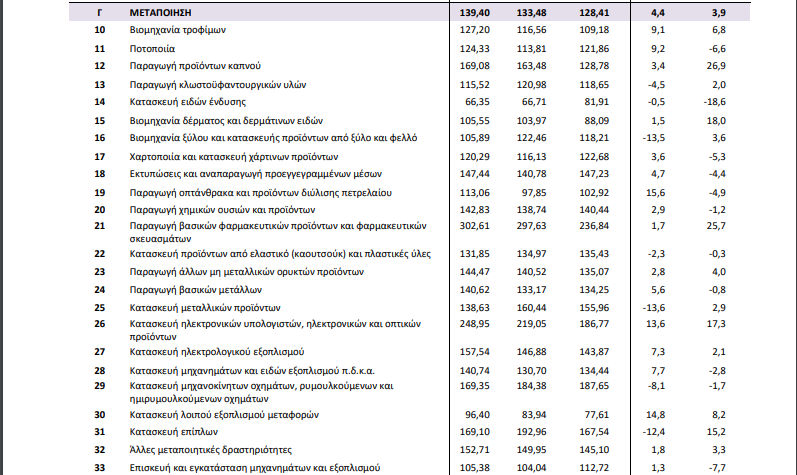This screenshot has height=475, width=797.
Task: Select 'Άλλες μεταποιητικές δραστηριότητες' text
Action: tap(211, 450)
